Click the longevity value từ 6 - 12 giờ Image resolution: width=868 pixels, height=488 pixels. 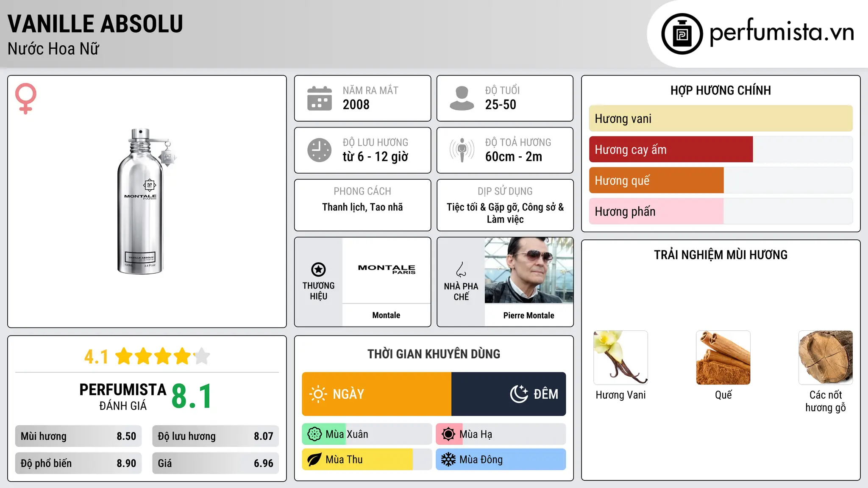(376, 157)
